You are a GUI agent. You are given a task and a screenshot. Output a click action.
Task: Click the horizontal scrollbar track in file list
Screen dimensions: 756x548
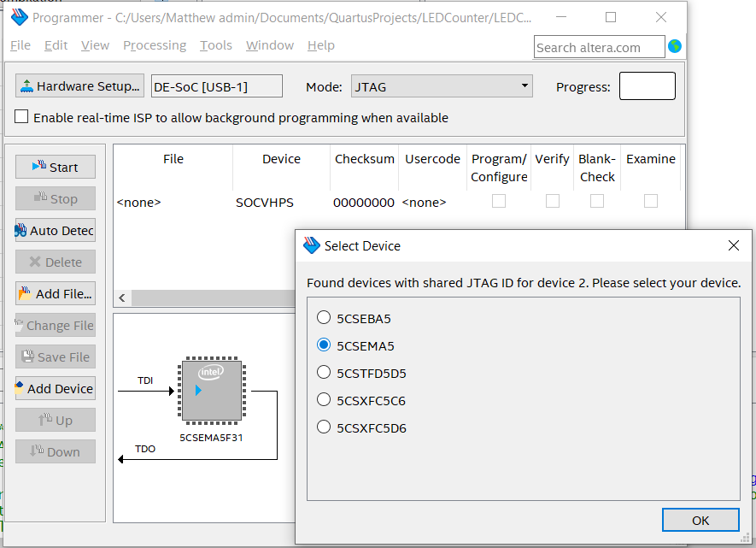(x=213, y=298)
